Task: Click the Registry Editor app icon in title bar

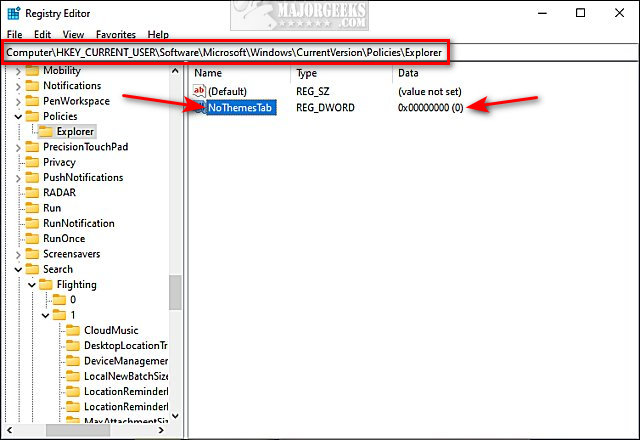Action: click(13, 13)
